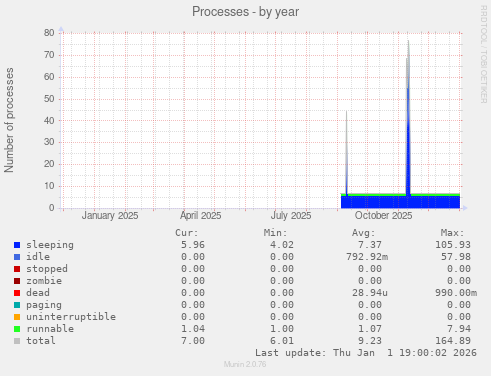Click the teal paging legend swatch
This screenshot has width=491, height=376.
coord(17,305)
